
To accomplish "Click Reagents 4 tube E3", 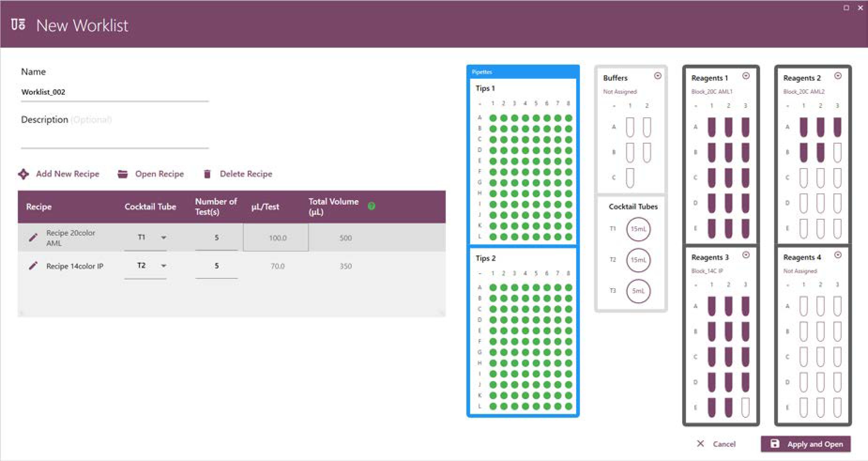I will pyautogui.click(x=838, y=407).
